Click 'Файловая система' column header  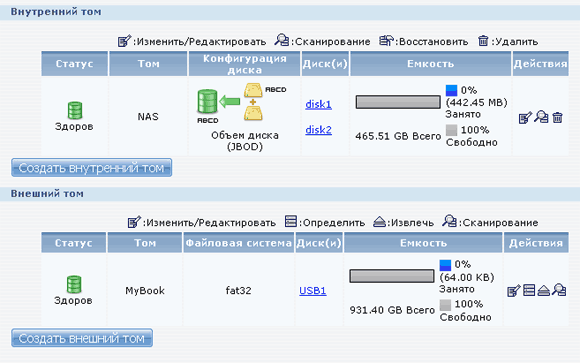[239, 243]
